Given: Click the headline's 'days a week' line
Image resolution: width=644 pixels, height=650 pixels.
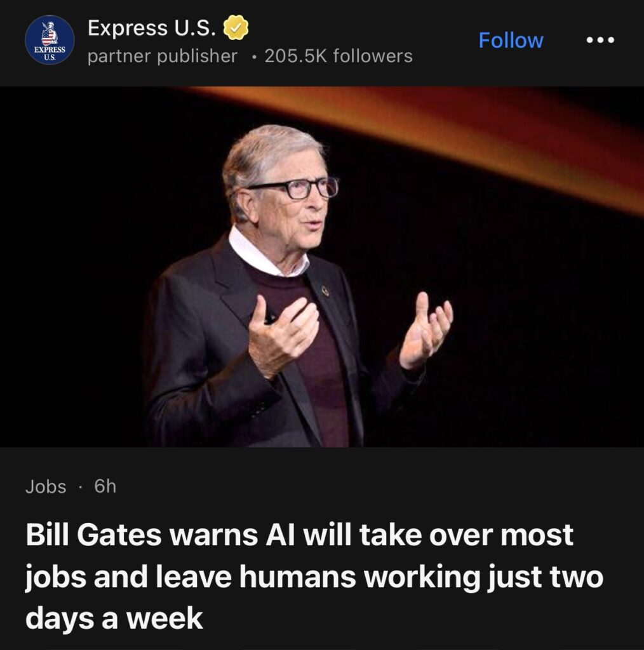Looking at the screenshot, I should 114,618.
